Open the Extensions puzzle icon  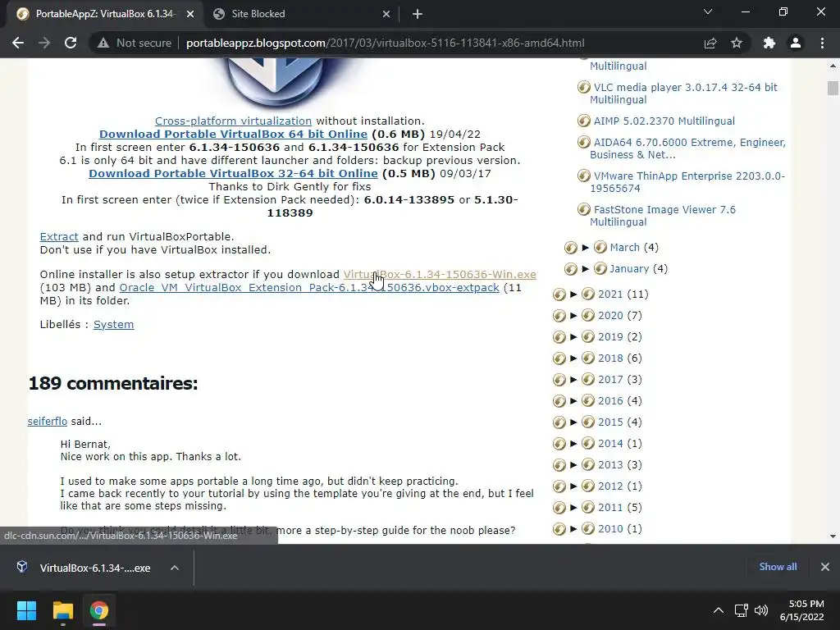[x=769, y=43]
